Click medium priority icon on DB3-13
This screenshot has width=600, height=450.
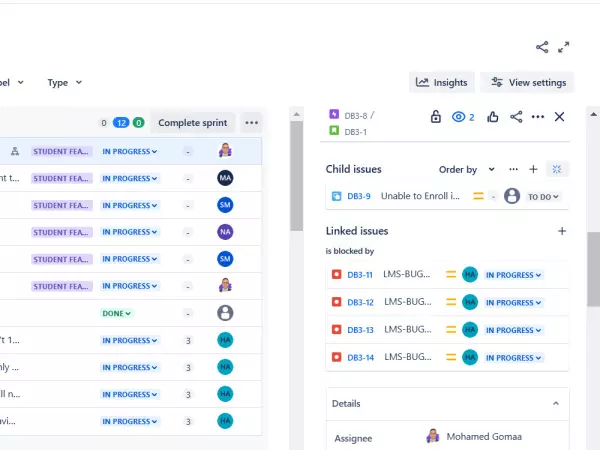451,330
